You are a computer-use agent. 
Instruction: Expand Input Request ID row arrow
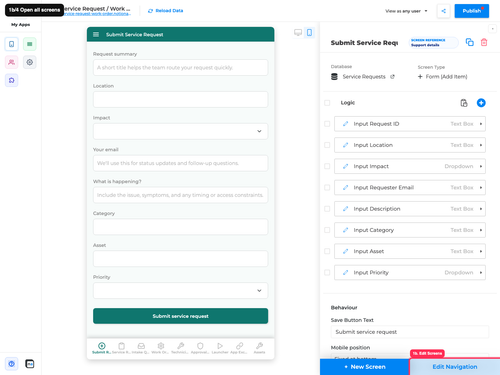[481, 124]
